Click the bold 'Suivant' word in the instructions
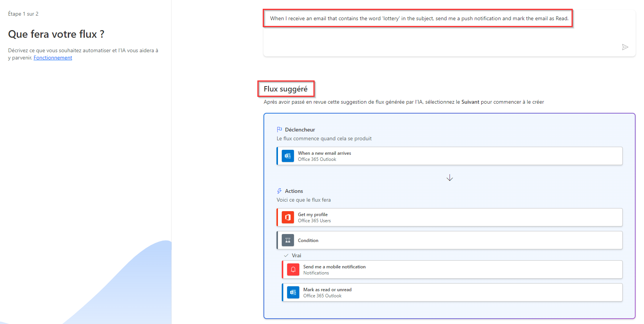The width and height of the screenshot is (644, 324). click(470, 102)
